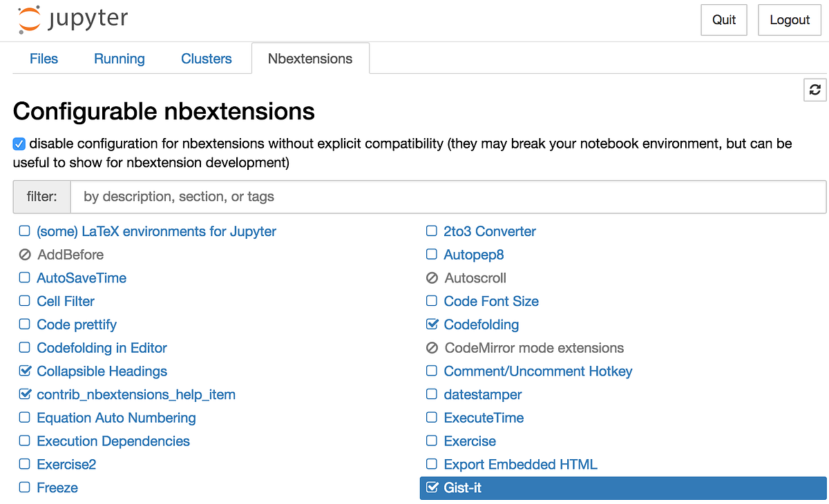
Task: Enable ExecuteTime extension
Action: [x=431, y=418]
